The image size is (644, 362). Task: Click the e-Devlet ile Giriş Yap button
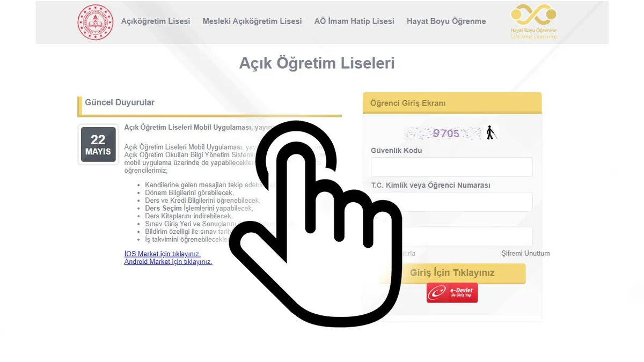(x=452, y=292)
